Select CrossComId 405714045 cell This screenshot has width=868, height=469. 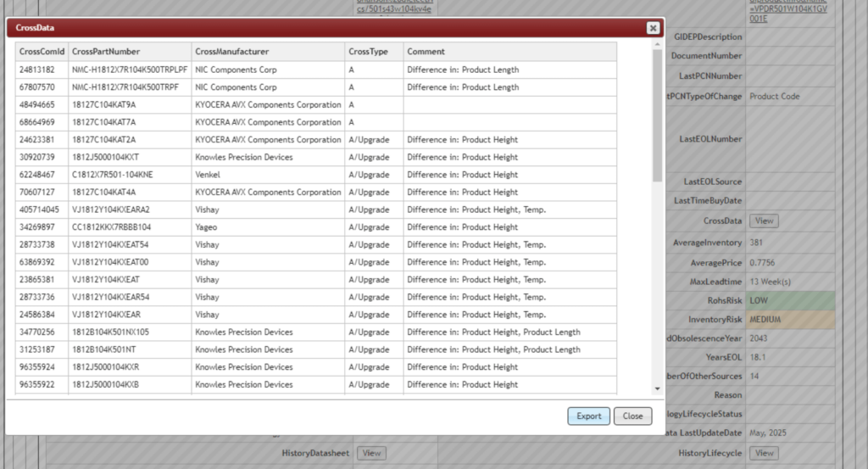(42, 209)
